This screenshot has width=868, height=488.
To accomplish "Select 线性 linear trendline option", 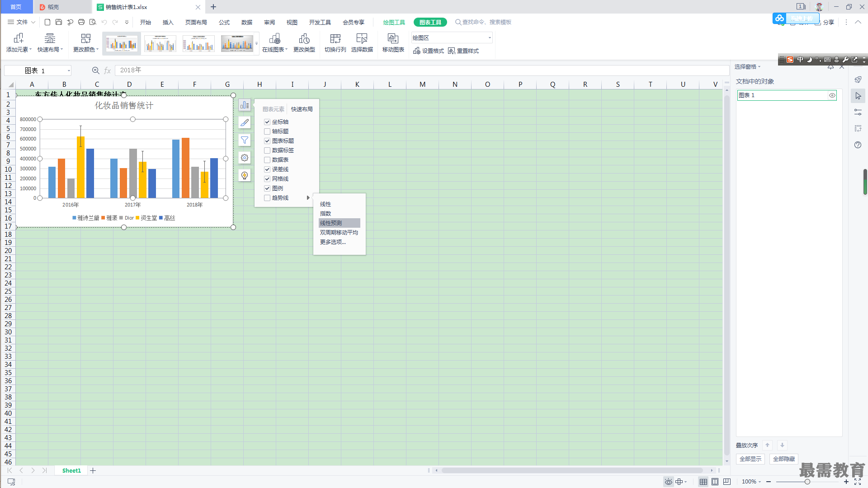I will 325,204.
